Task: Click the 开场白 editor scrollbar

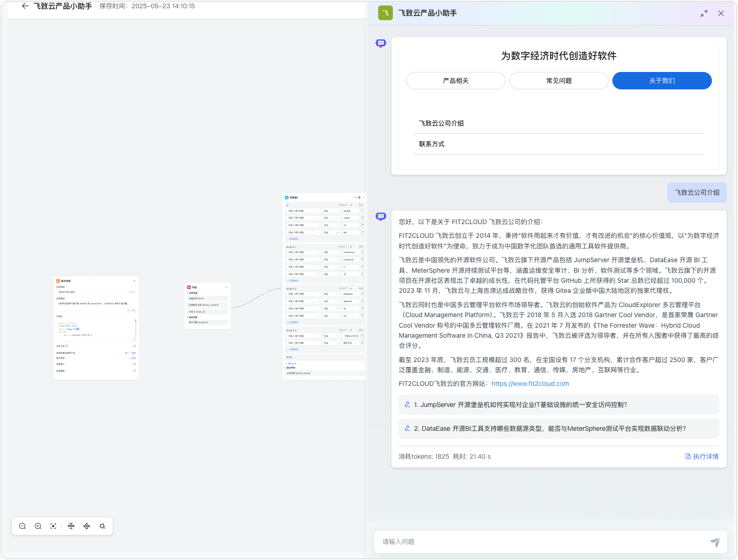Action: 136,327
